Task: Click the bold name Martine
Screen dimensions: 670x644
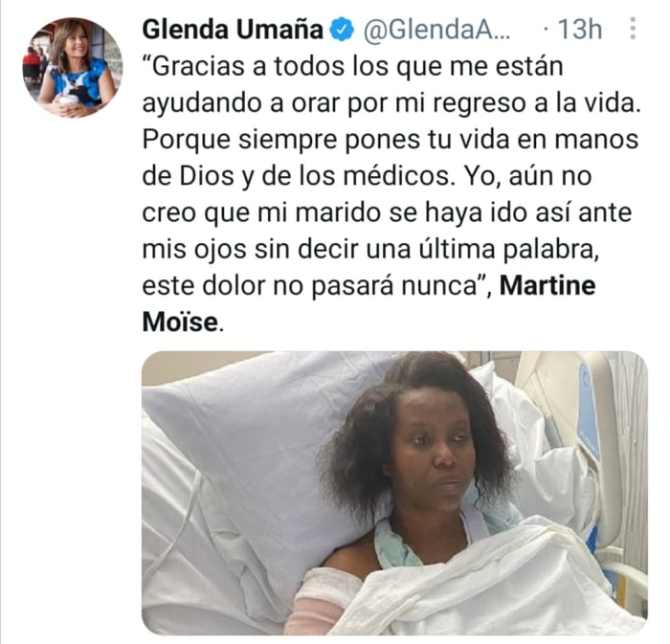Action: click(547, 285)
